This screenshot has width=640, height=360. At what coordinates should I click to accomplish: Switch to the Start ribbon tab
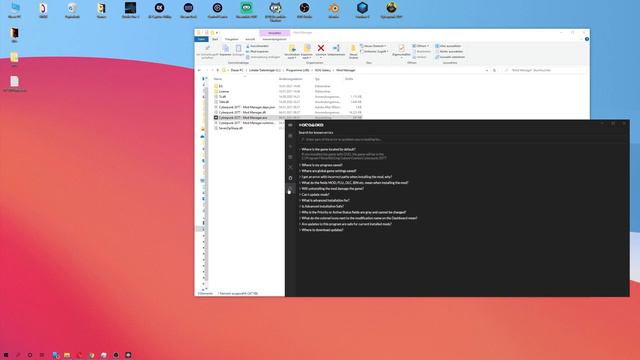[215, 39]
